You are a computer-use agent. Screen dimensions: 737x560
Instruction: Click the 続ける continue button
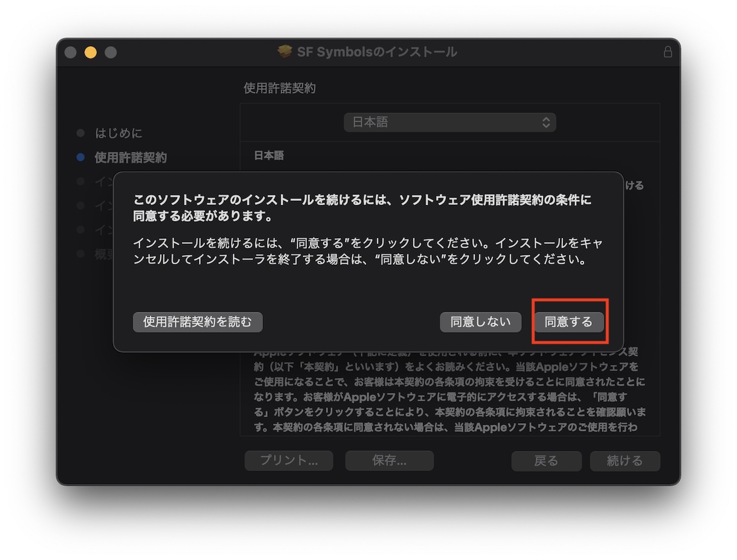(x=625, y=461)
